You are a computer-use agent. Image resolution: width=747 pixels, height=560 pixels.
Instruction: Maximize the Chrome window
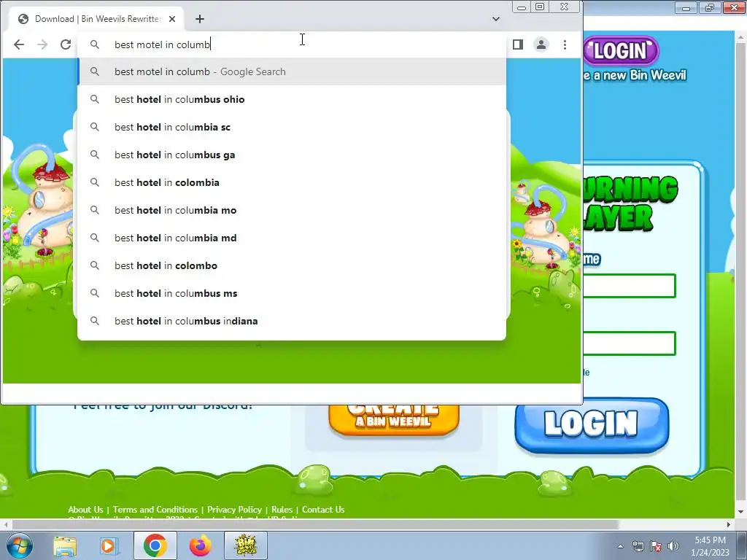point(540,7)
